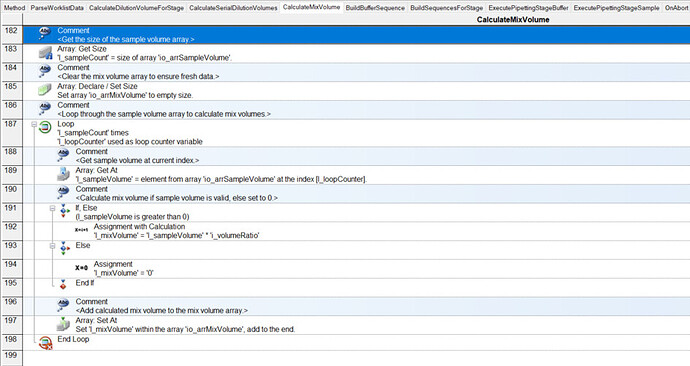The width and height of the screenshot is (690, 366).
Task: Click the If, Else icon on line 191
Action: (65, 211)
